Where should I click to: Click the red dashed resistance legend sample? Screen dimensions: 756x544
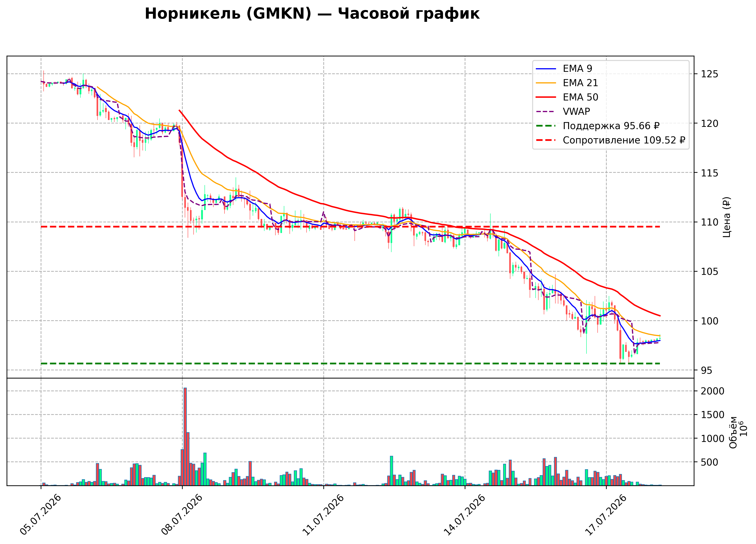pyautogui.click(x=546, y=140)
